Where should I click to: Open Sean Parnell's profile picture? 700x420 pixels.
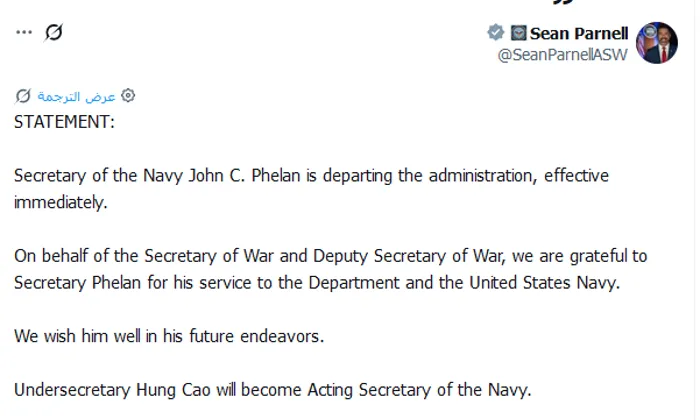tap(657, 43)
